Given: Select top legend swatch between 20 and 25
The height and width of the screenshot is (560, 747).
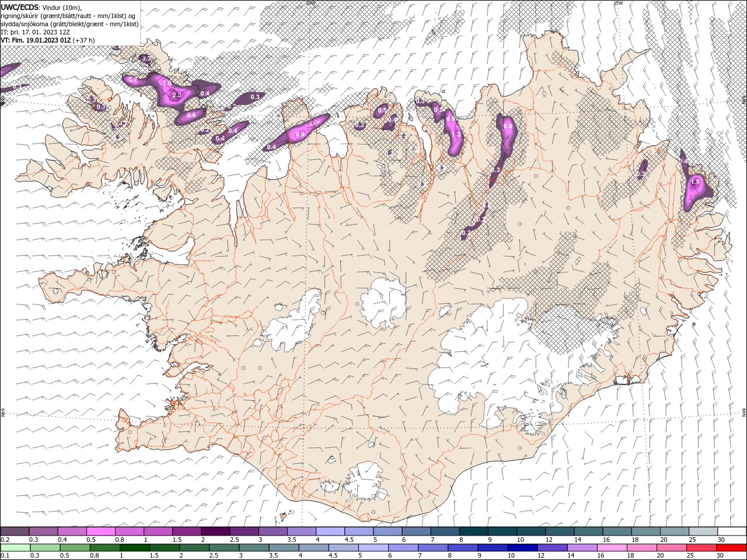Looking at the screenshot, I should point(675,531).
